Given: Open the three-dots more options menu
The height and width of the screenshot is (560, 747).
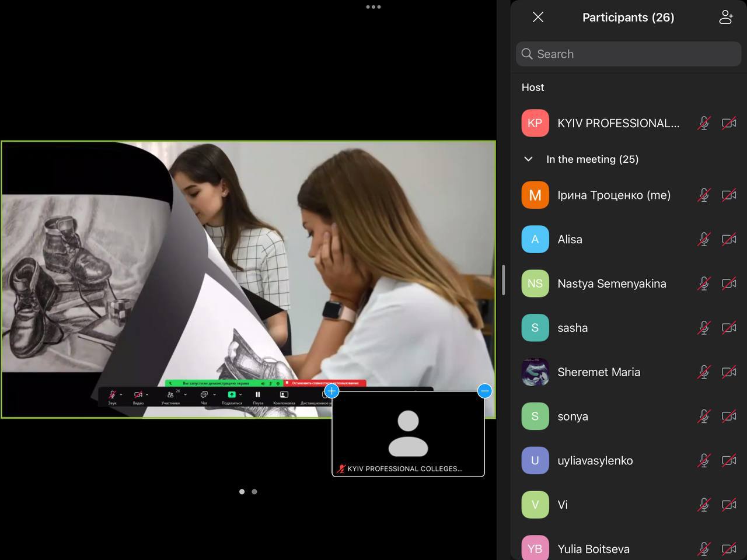Looking at the screenshot, I should tap(373, 7).
